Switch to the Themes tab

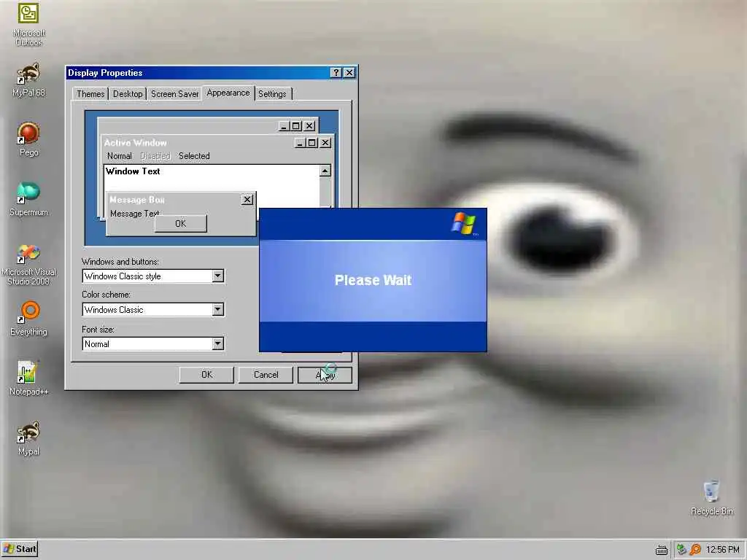tap(90, 94)
